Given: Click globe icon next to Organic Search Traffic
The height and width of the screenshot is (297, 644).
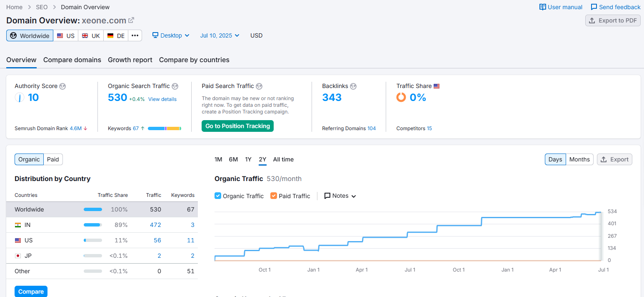Looking at the screenshot, I should pos(175,86).
